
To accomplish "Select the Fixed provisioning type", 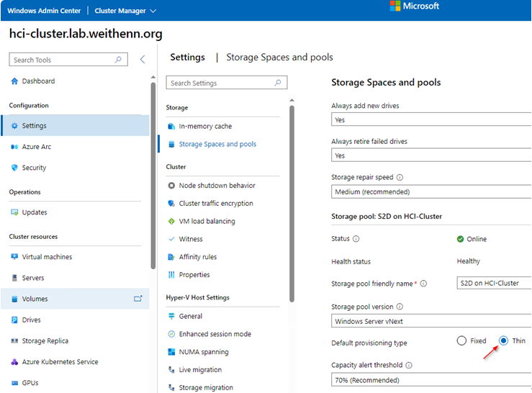I will click(x=461, y=340).
